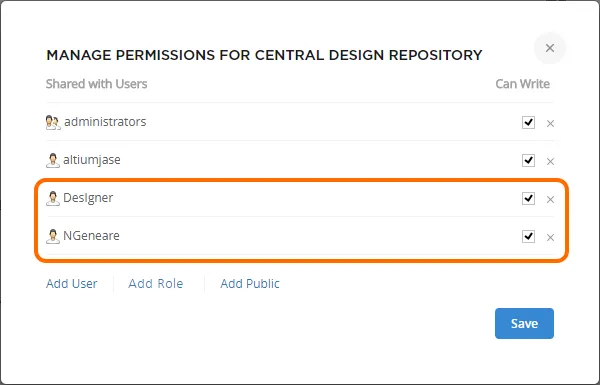Remove Designer from shared users
This screenshot has height=385, width=600.
pos(550,199)
